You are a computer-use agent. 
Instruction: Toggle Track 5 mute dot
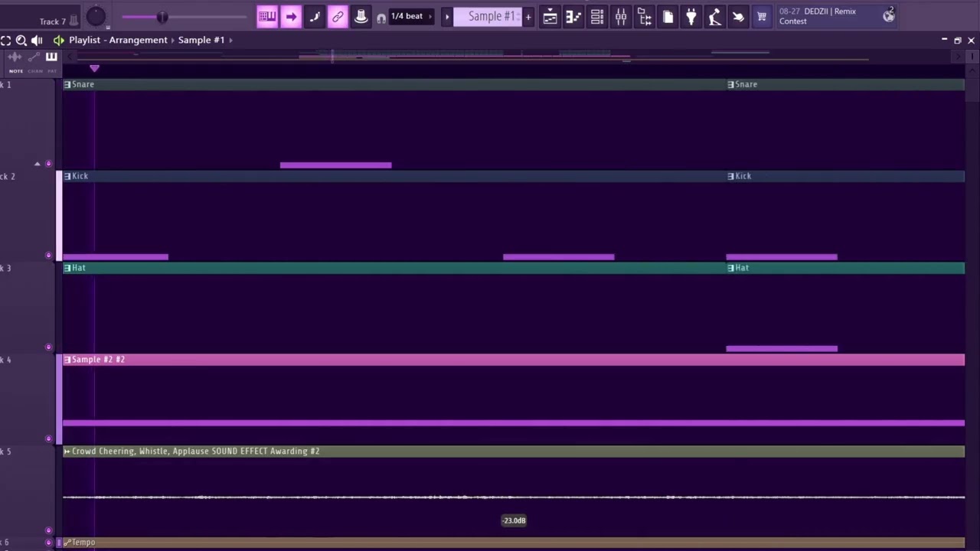(49, 530)
